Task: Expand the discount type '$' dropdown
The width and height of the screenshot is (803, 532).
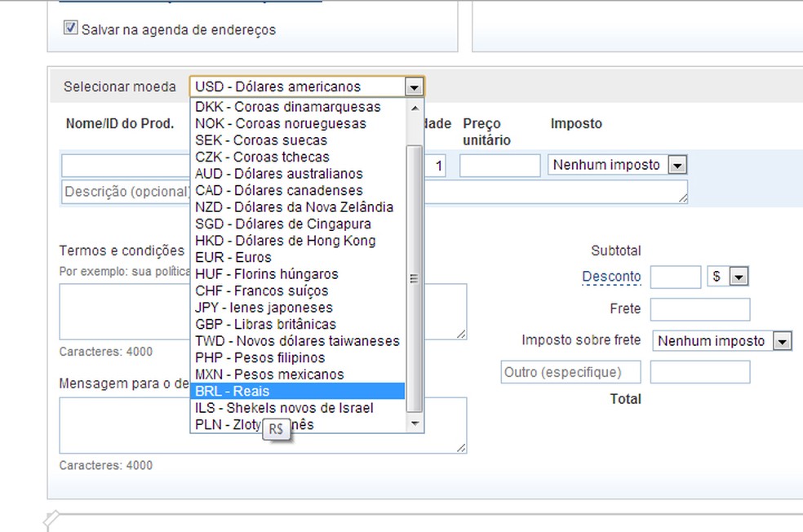Action: pyautogui.click(x=738, y=277)
